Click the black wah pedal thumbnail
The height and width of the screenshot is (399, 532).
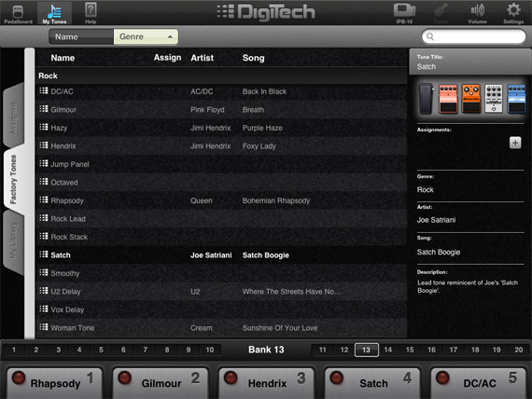click(x=427, y=99)
